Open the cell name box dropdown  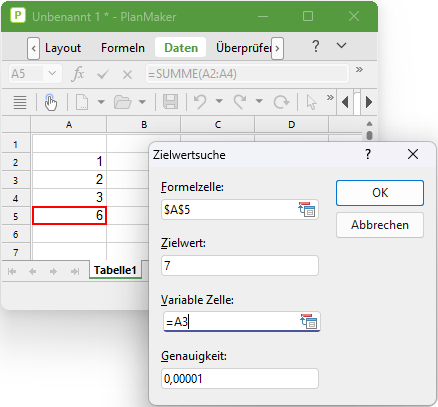coord(52,73)
